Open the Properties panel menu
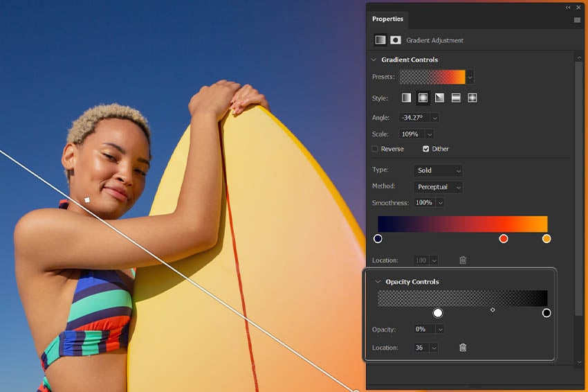The image size is (588, 392). 577,20
